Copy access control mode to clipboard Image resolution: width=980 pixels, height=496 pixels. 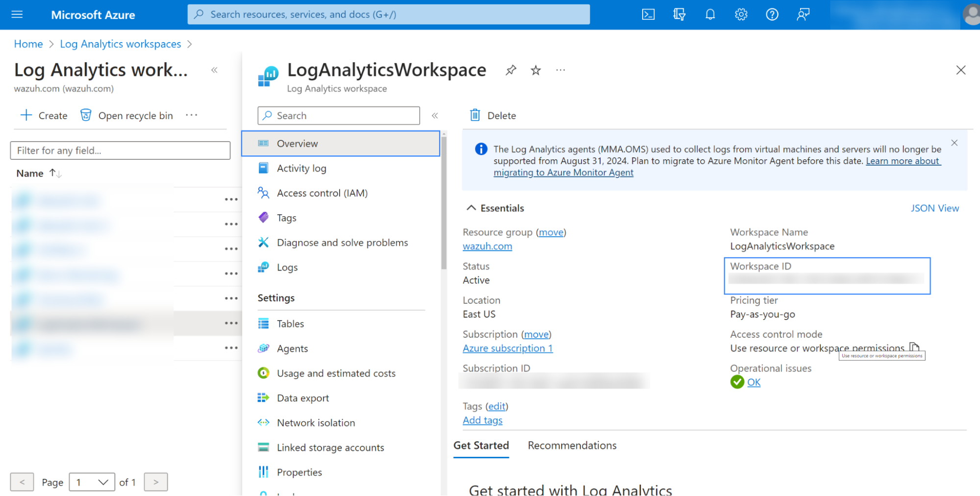[x=914, y=347]
